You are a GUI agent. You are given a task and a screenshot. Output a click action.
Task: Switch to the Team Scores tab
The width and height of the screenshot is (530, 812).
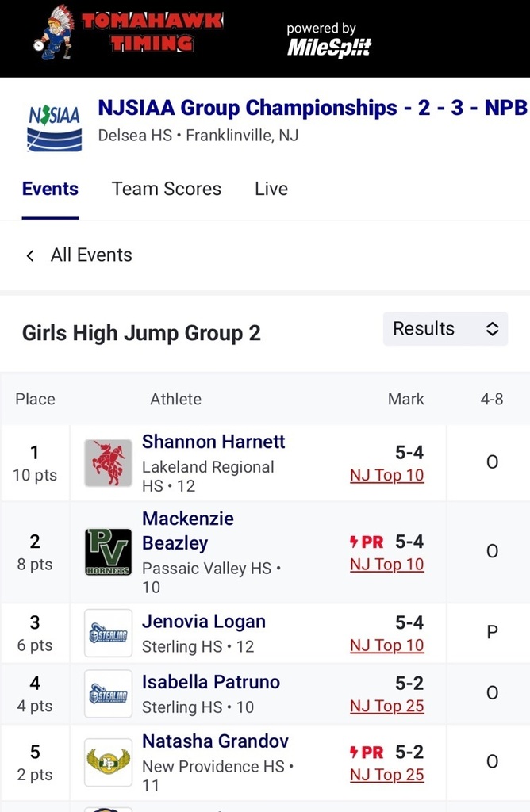tap(167, 189)
